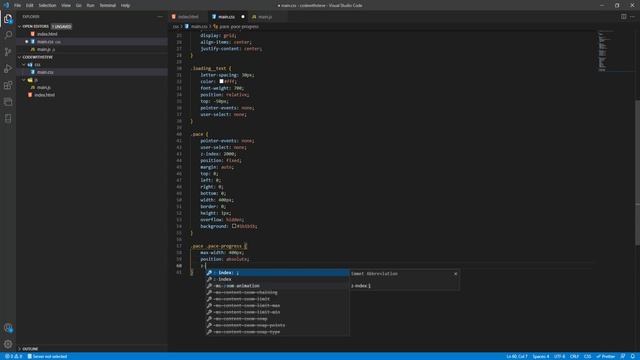Click the feedback icon in status bar
The image size is (640, 360).
623,356
